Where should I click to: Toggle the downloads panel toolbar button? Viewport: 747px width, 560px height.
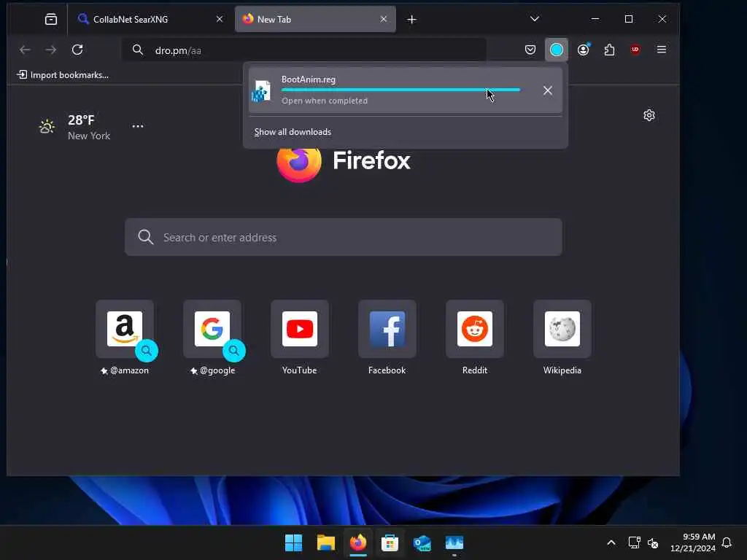(x=557, y=50)
